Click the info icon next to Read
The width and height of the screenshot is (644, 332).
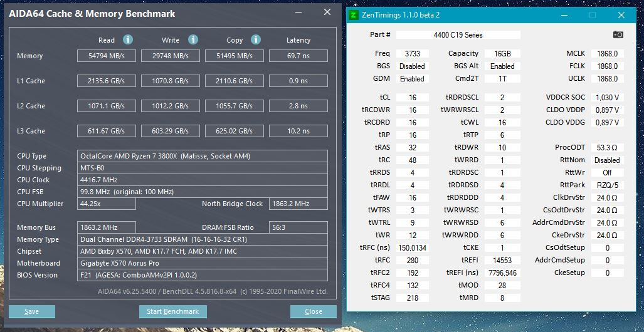click(x=128, y=39)
